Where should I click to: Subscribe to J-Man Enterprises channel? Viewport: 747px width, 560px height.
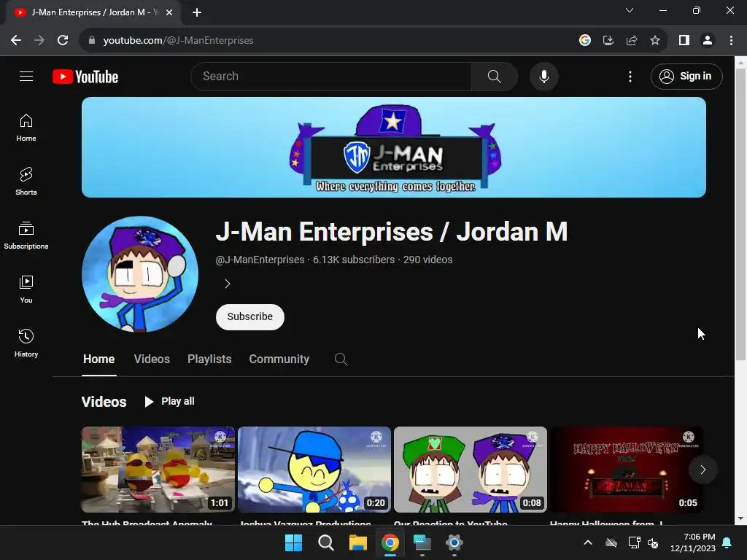coord(250,316)
